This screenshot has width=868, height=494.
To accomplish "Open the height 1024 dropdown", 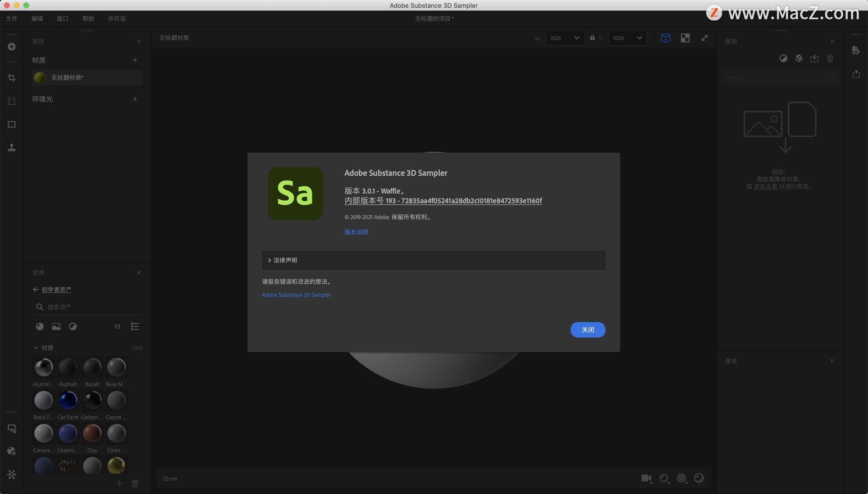I will point(627,38).
